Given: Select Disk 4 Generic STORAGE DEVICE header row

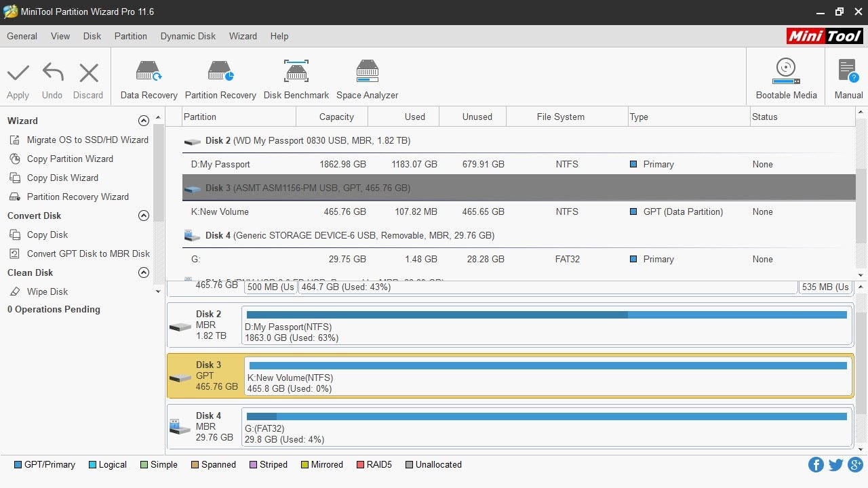Looking at the screenshot, I should point(519,235).
